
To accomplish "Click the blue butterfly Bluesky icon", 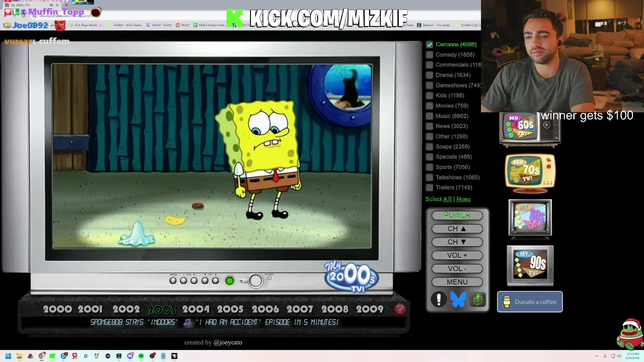I will click(x=458, y=300).
